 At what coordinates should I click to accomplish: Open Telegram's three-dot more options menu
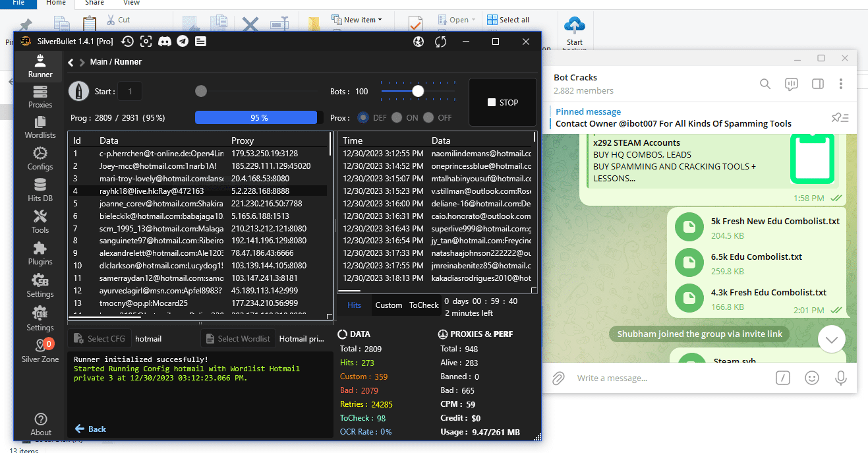(841, 84)
